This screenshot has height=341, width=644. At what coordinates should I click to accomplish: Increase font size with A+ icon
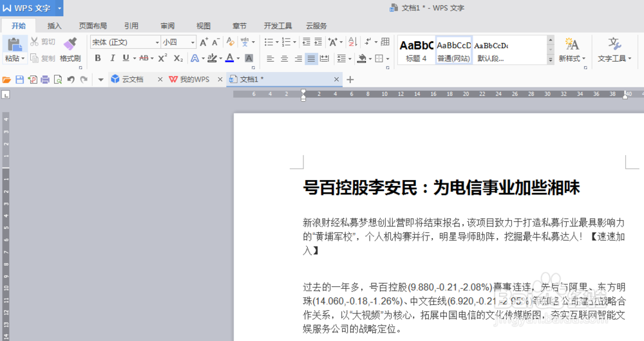tap(204, 42)
